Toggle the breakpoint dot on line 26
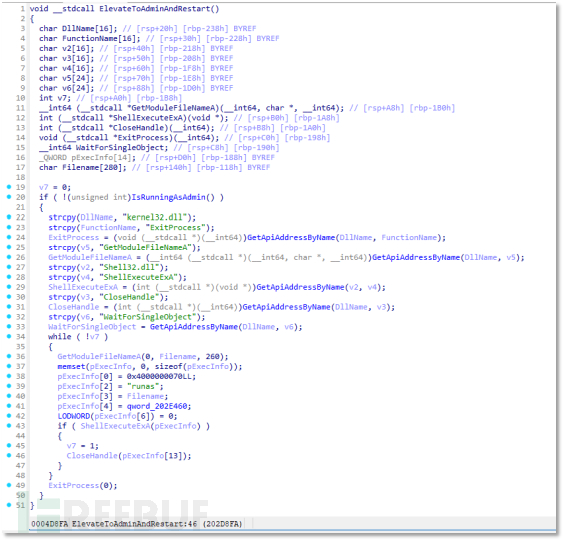 (x=9, y=257)
